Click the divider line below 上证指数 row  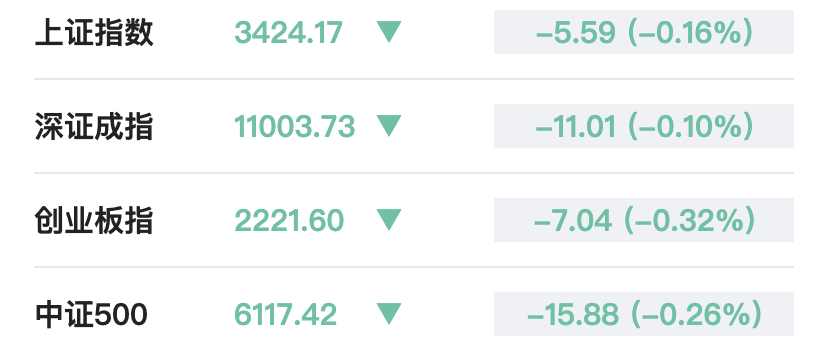pos(414,79)
